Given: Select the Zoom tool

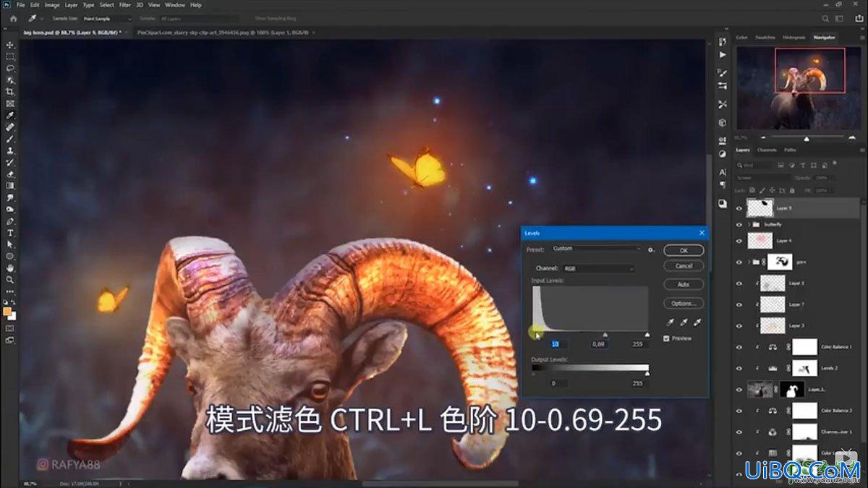Looking at the screenshot, I should [x=10, y=280].
